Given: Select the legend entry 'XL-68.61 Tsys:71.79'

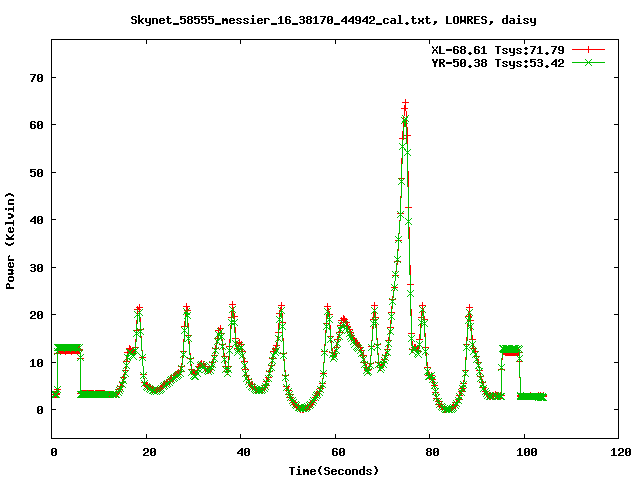Looking at the screenshot, I should coord(498,50).
